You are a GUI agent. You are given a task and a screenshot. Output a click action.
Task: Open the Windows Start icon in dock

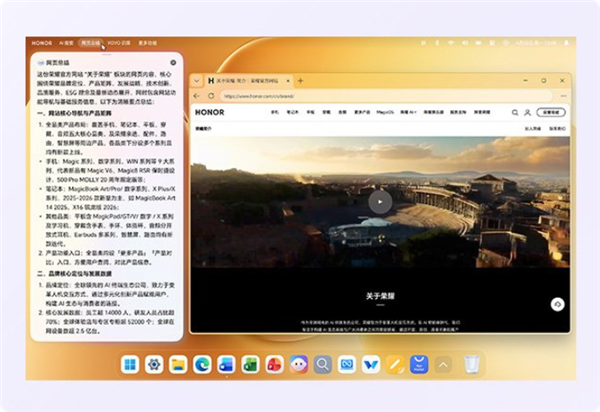click(x=130, y=365)
